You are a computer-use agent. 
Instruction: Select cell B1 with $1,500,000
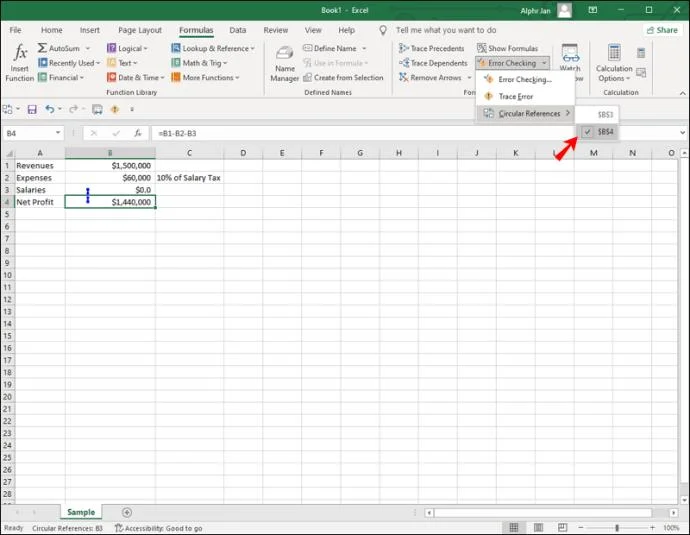110,165
